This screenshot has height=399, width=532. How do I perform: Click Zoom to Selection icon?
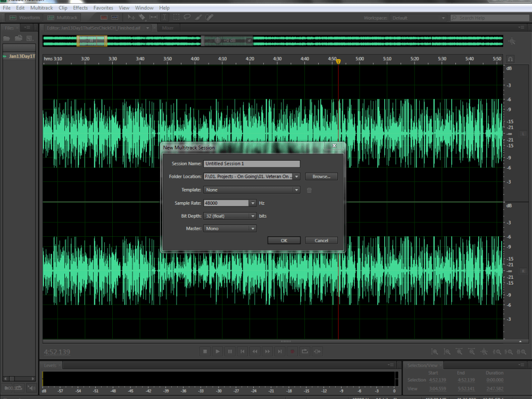pos(521,352)
